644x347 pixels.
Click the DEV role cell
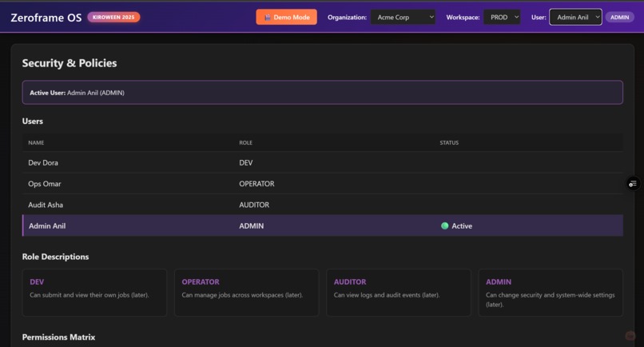[245, 163]
